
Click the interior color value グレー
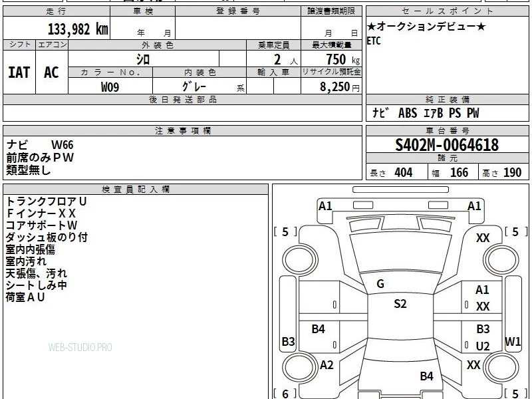click(x=194, y=87)
